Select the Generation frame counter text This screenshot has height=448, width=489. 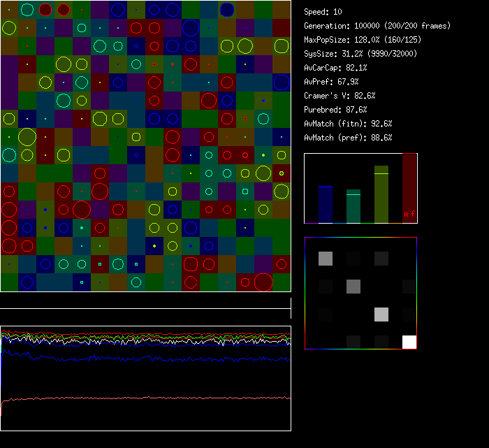(377, 26)
